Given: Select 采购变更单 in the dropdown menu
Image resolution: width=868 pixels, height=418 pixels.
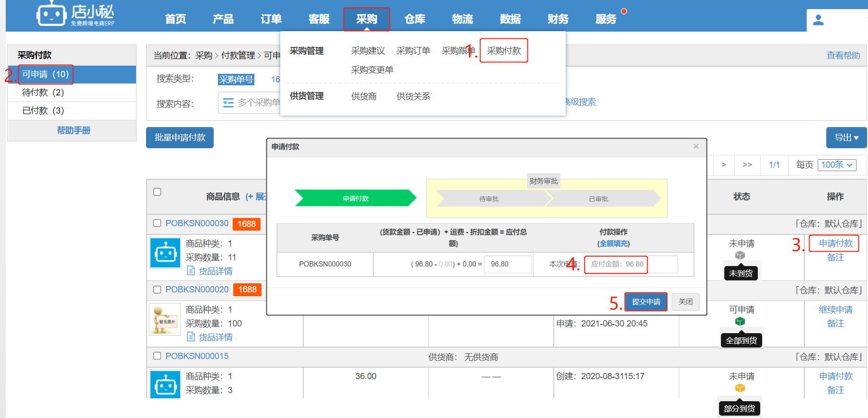Looking at the screenshot, I should (x=372, y=70).
